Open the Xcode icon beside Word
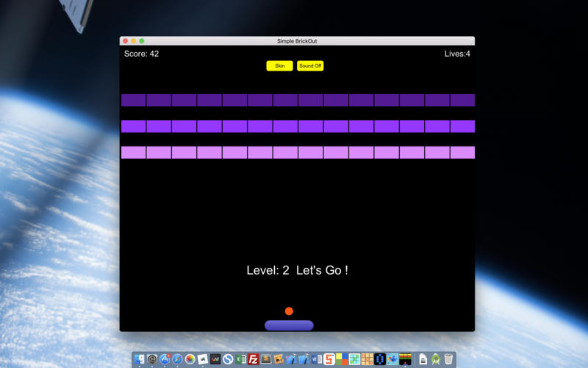 [x=304, y=359]
